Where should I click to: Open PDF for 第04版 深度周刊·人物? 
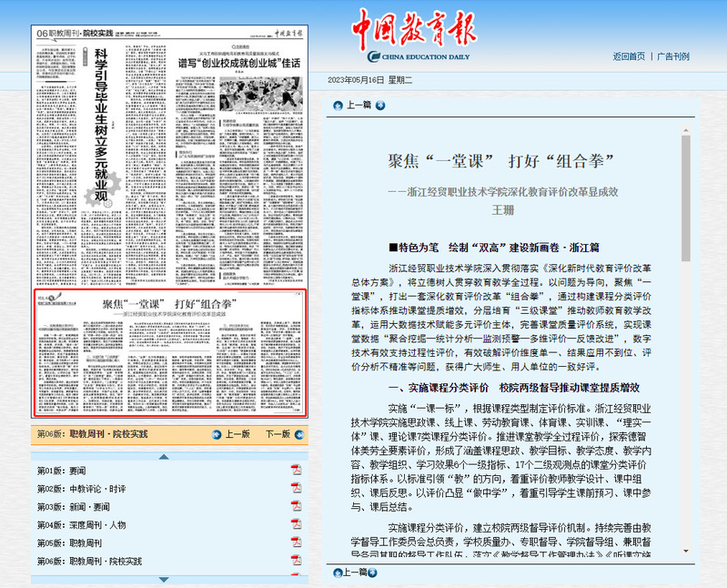click(296, 524)
